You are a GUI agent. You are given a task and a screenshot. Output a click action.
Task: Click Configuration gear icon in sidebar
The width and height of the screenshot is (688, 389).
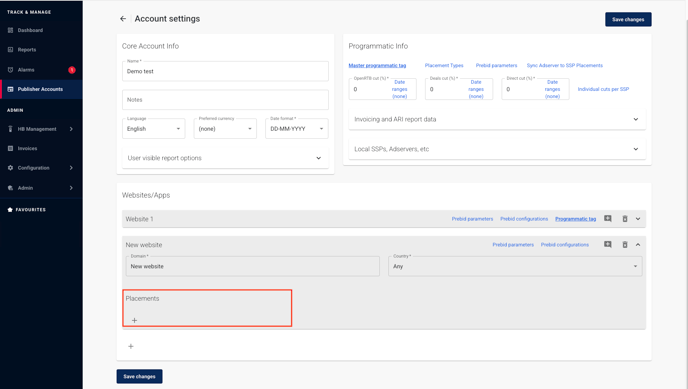11,168
